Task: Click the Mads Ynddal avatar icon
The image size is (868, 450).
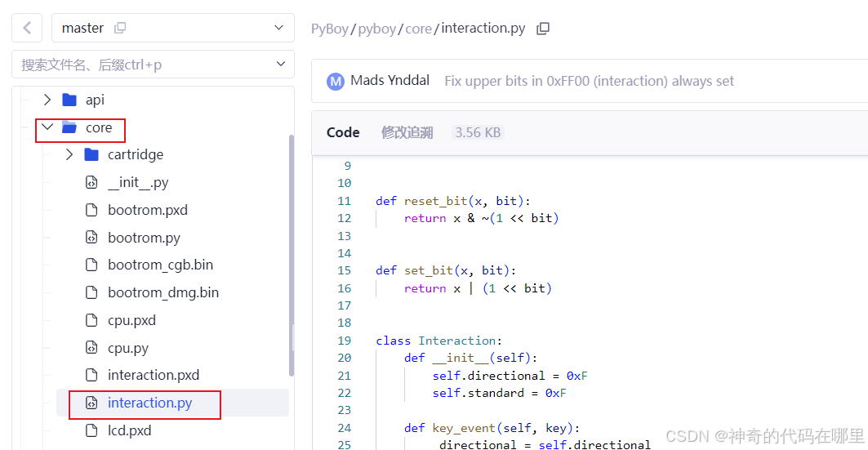Action: coord(335,82)
